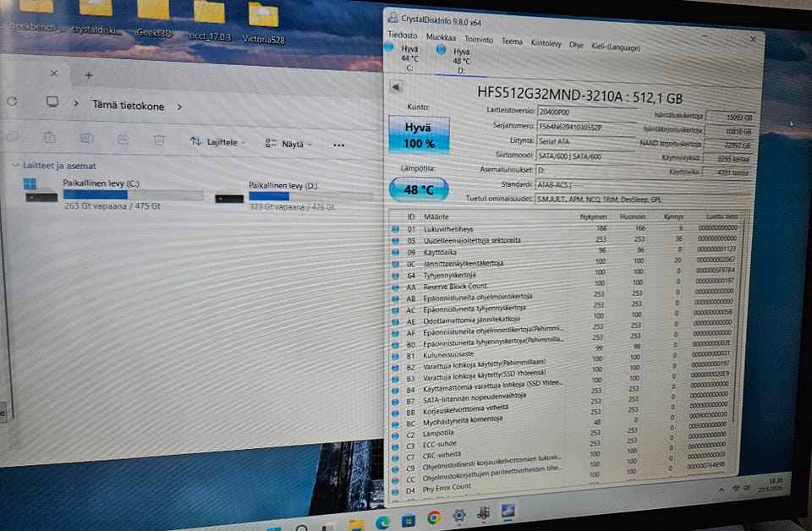Click status circle of 09 Käyttöaika row
This screenshot has height=531, width=812.
click(396, 252)
